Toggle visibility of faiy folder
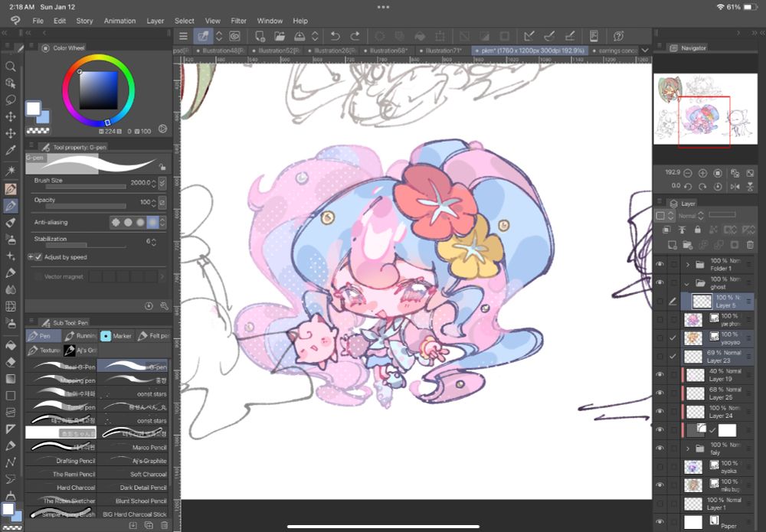 click(660, 448)
